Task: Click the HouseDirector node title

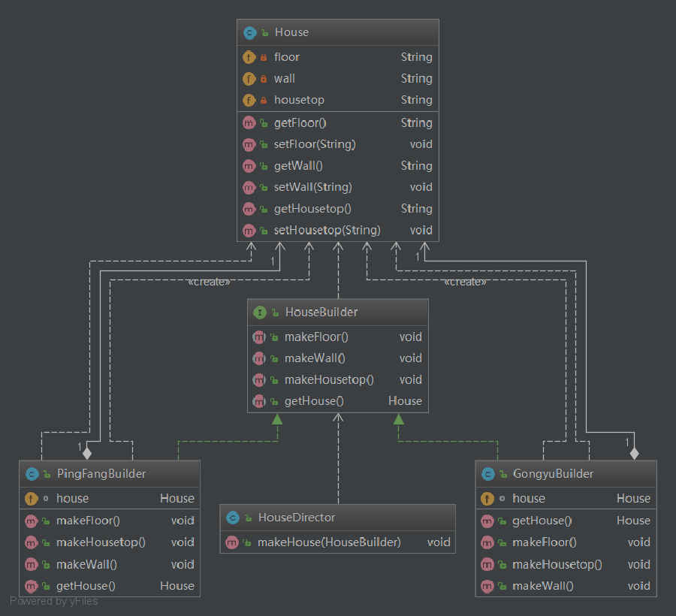Action: coord(296,518)
